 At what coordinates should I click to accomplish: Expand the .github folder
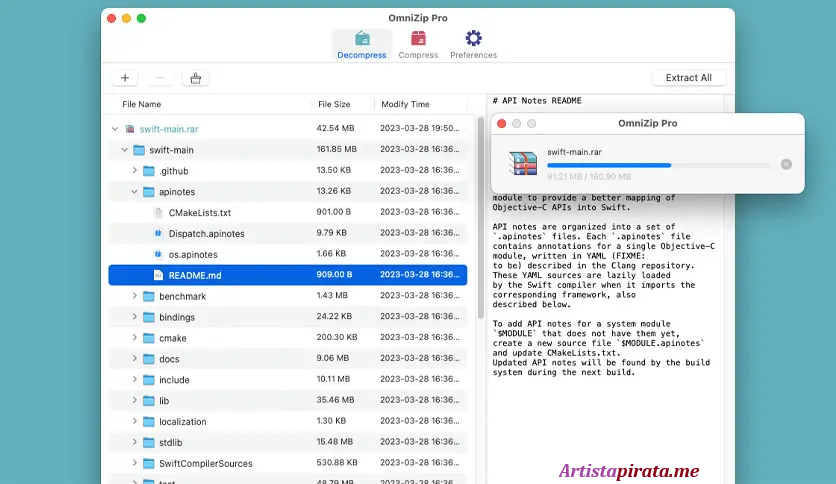point(134,170)
